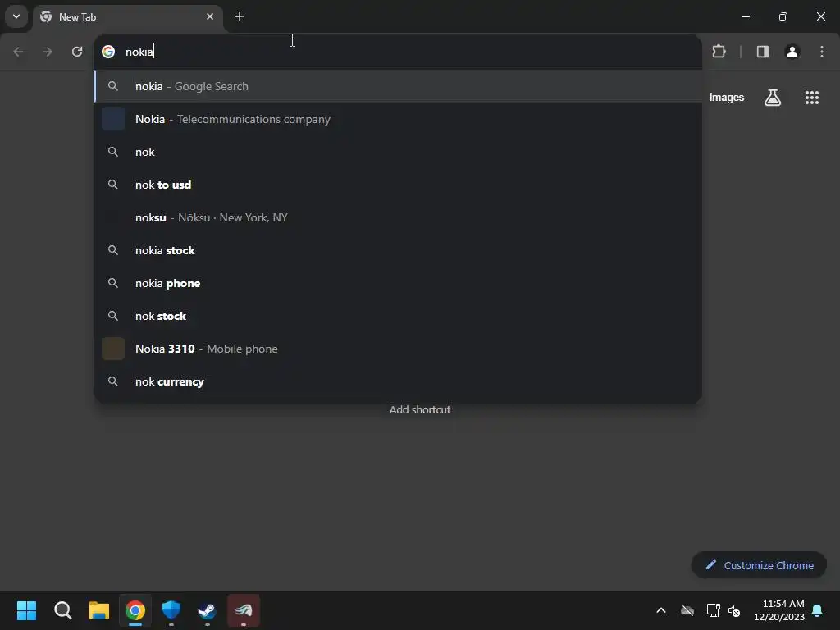Screen dimensions: 840x630
Task: Pick the 'nok to usd' suggestion
Action: click(398, 185)
